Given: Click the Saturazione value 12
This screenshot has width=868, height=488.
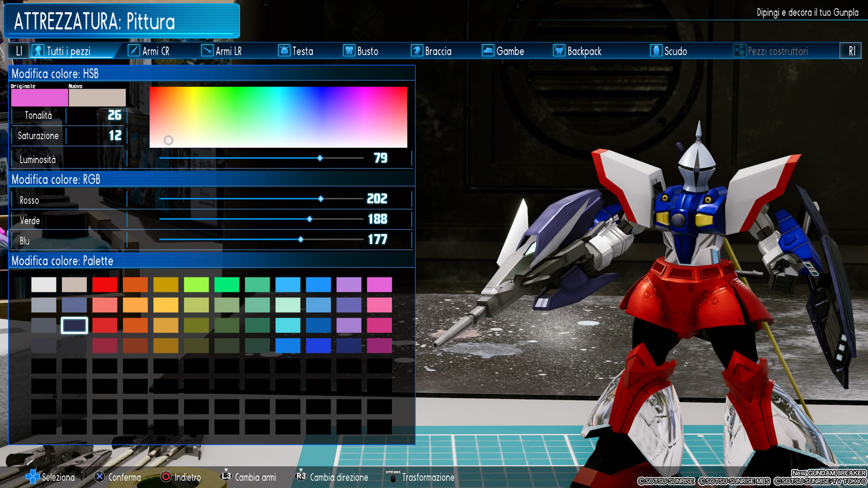Looking at the screenshot, I should pos(115,135).
